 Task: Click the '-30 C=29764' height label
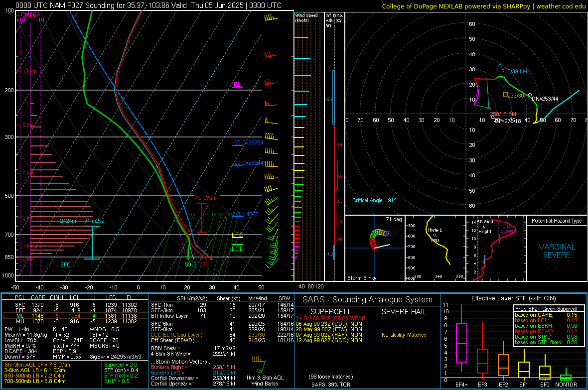(248, 143)
